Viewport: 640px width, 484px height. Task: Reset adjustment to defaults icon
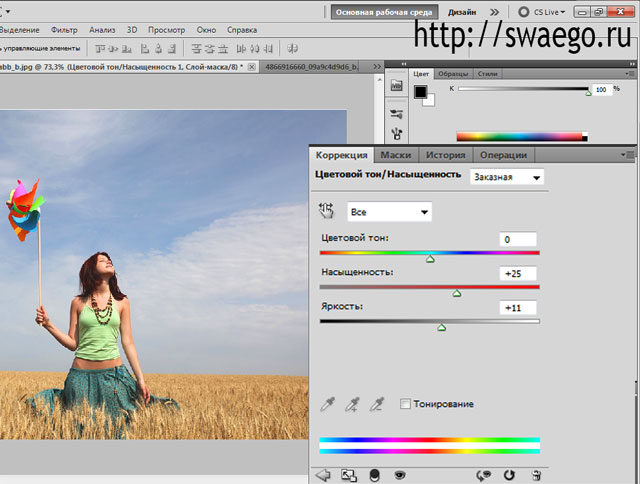[509, 475]
